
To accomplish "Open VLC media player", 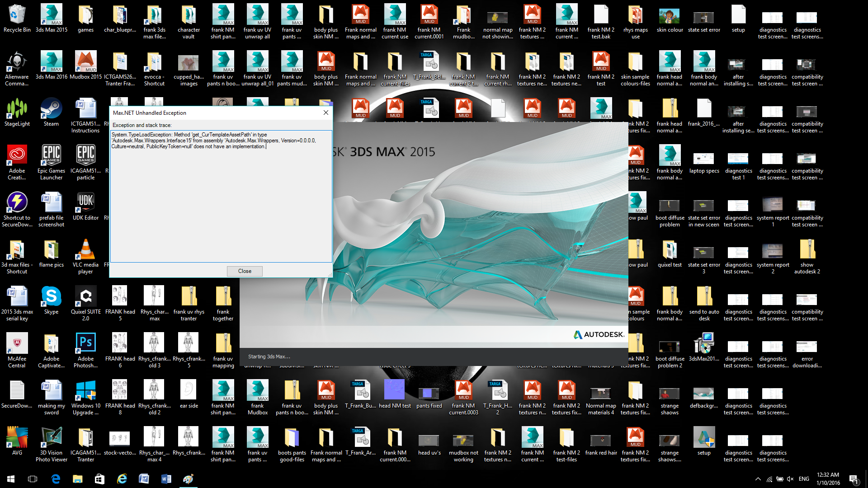I will point(85,252).
